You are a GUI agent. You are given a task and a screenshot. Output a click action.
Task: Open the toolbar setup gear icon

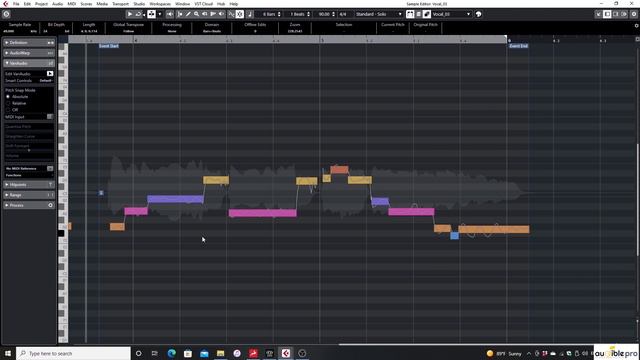634,14
